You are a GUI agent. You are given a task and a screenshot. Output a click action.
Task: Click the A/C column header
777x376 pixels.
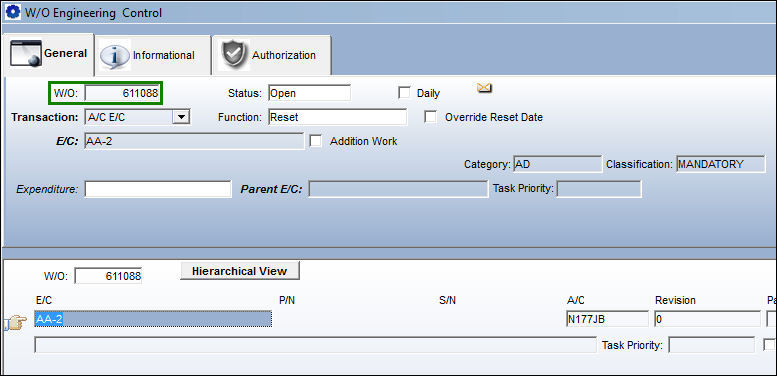[575, 300]
